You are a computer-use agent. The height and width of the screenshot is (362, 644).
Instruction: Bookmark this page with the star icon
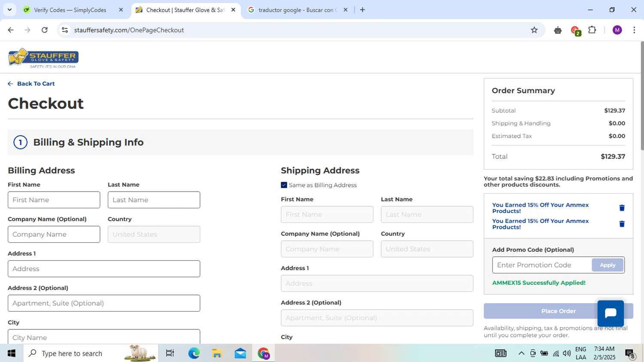point(534,30)
